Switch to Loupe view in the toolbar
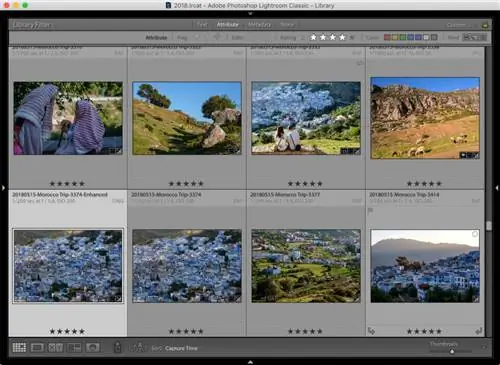The height and width of the screenshot is (365, 500). click(x=37, y=348)
